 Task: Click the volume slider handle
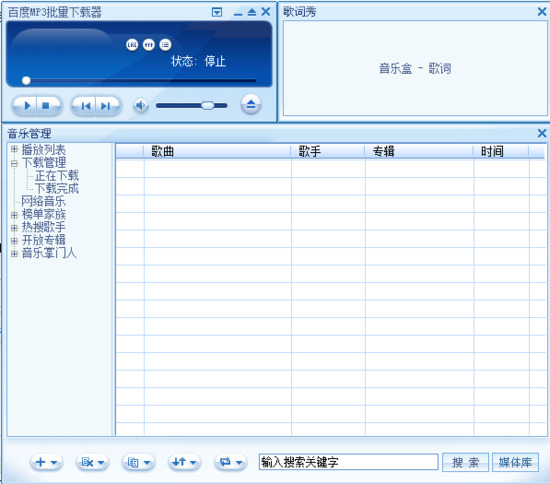[x=208, y=105]
